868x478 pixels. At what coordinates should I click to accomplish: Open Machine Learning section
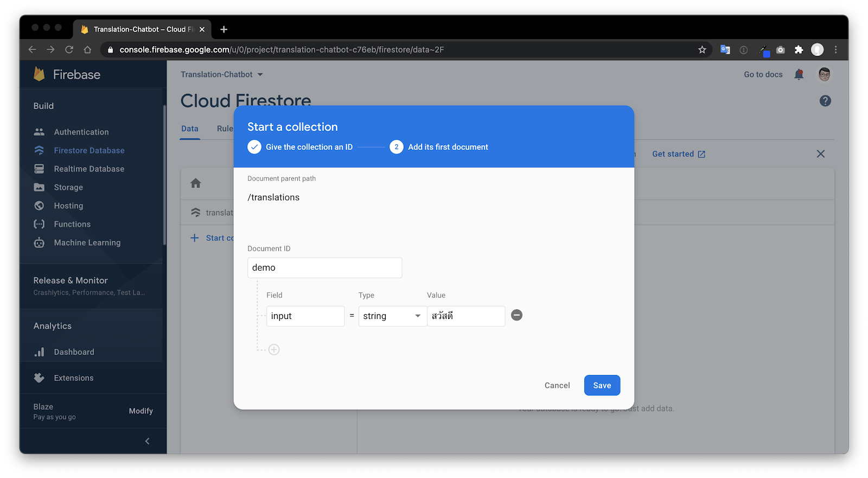[87, 243]
